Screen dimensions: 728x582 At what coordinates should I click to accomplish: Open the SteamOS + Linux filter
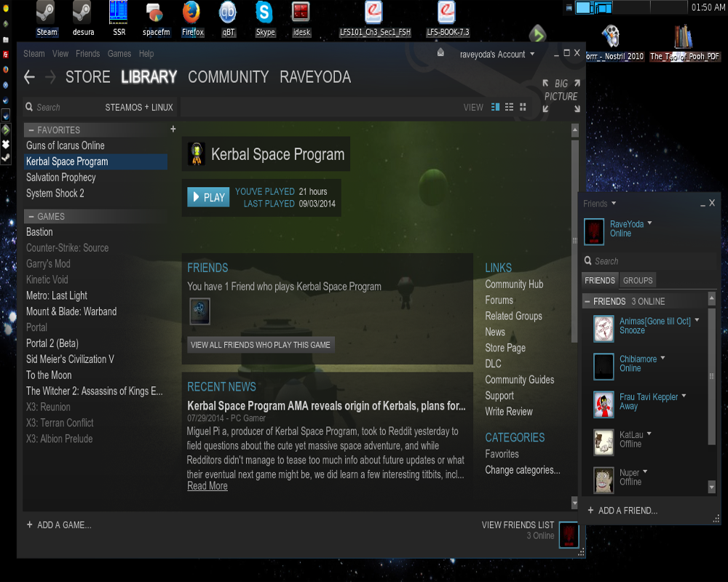click(139, 107)
